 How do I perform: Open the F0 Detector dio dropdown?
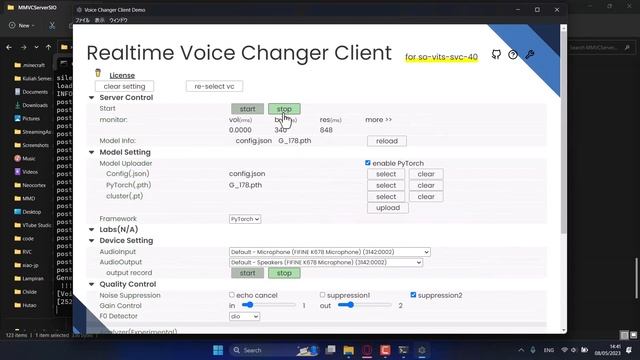244,316
